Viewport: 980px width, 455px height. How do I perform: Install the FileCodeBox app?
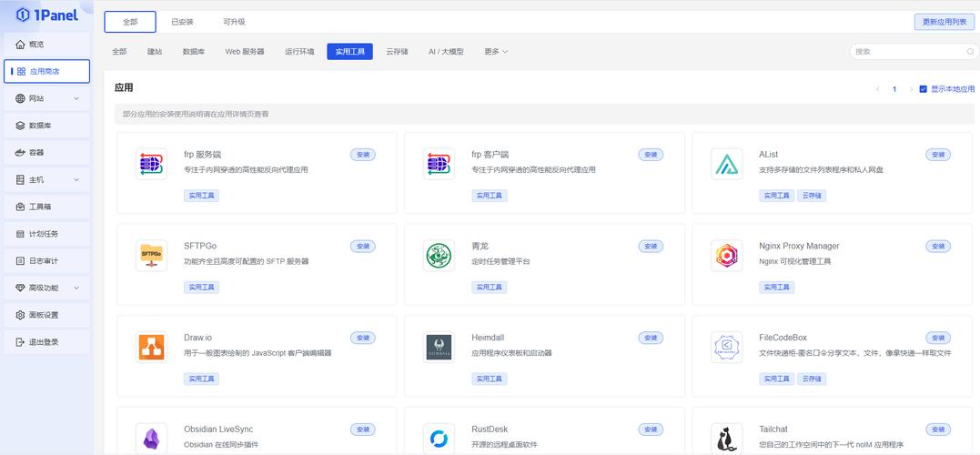(937, 338)
